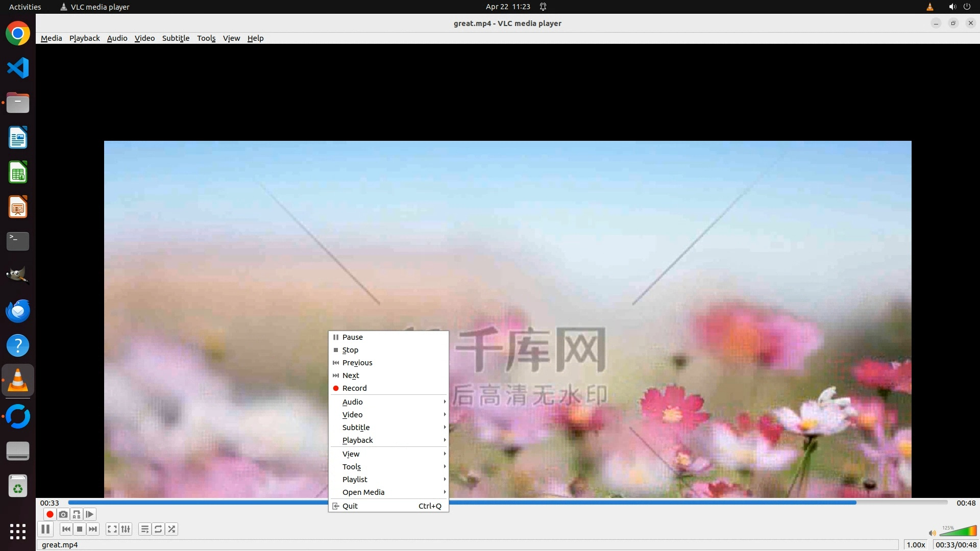Click the playlist toggle toolbar button
980x551 pixels.
(x=145, y=529)
